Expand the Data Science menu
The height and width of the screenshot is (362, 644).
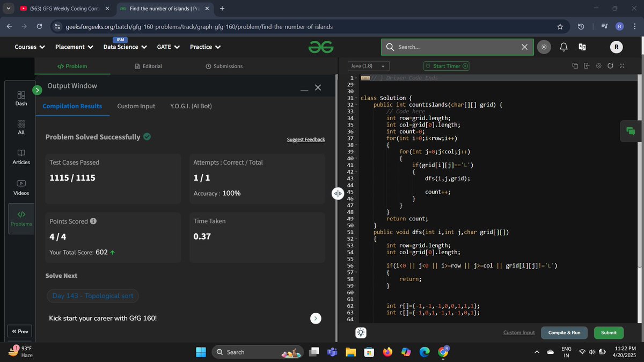click(125, 47)
